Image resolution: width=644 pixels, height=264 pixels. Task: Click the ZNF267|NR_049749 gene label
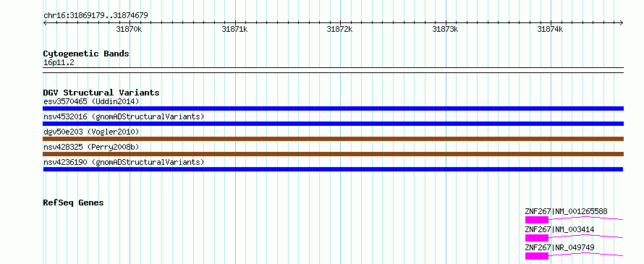559,247
